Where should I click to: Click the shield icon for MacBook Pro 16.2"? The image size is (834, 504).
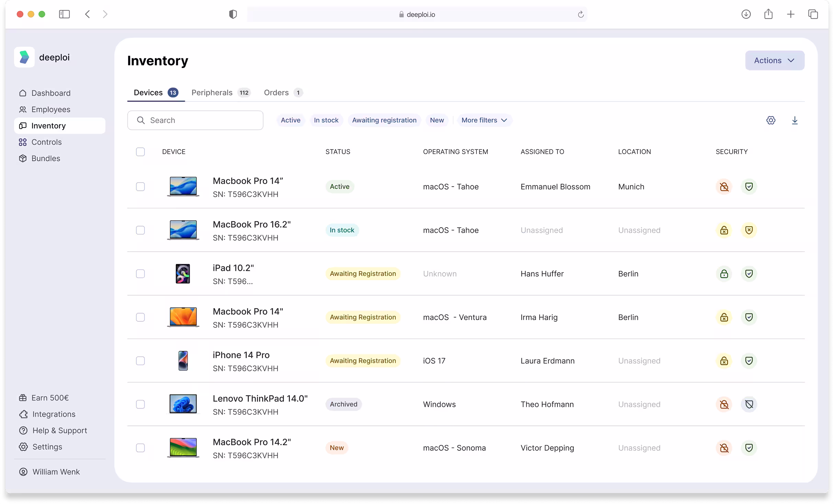(x=749, y=230)
